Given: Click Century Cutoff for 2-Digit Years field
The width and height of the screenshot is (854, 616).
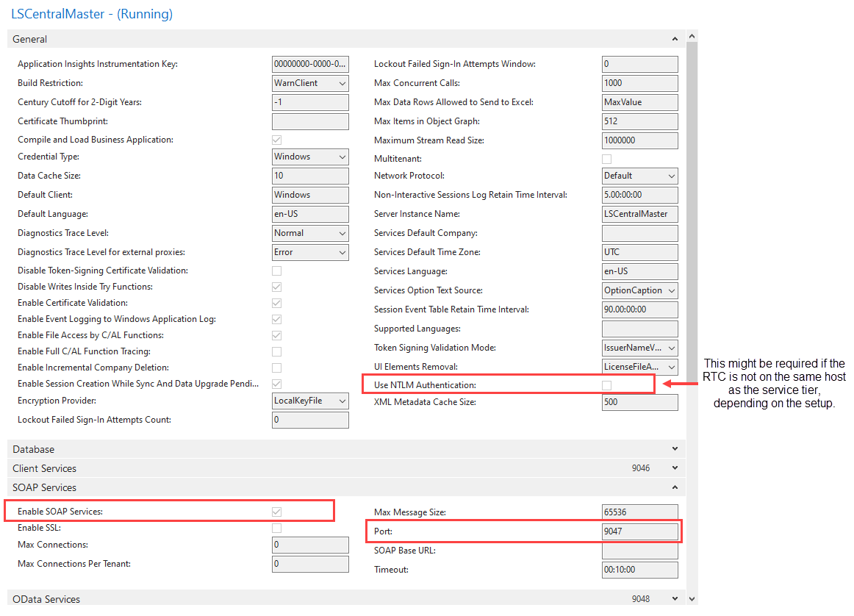Looking at the screenshot, I should click(x=310, y=102).
